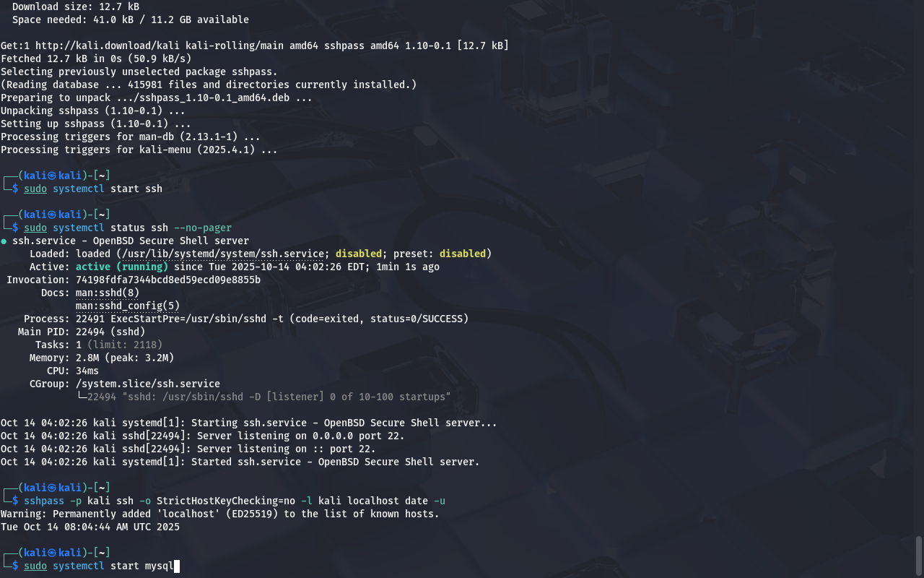Click the green status dot before ssh.service
Image resolution: width=924 pixels, height=578 pixels.
(x=4, y=241)
